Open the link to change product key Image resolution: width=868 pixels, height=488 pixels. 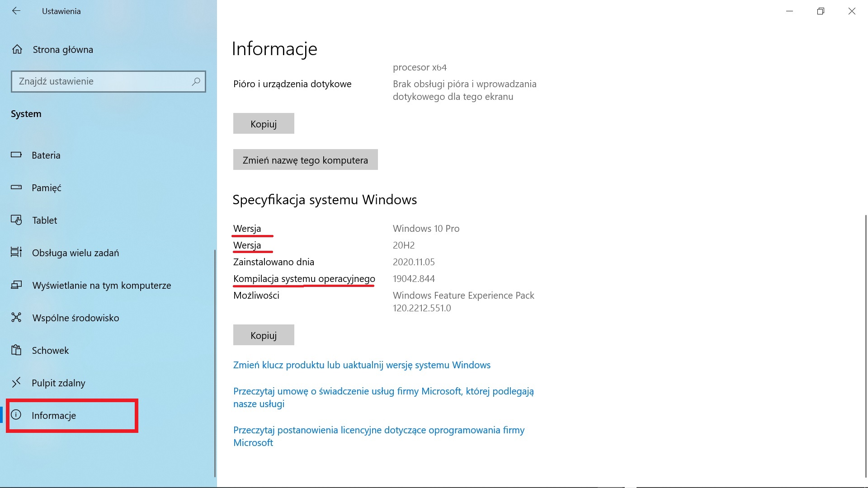pos(362,365)
